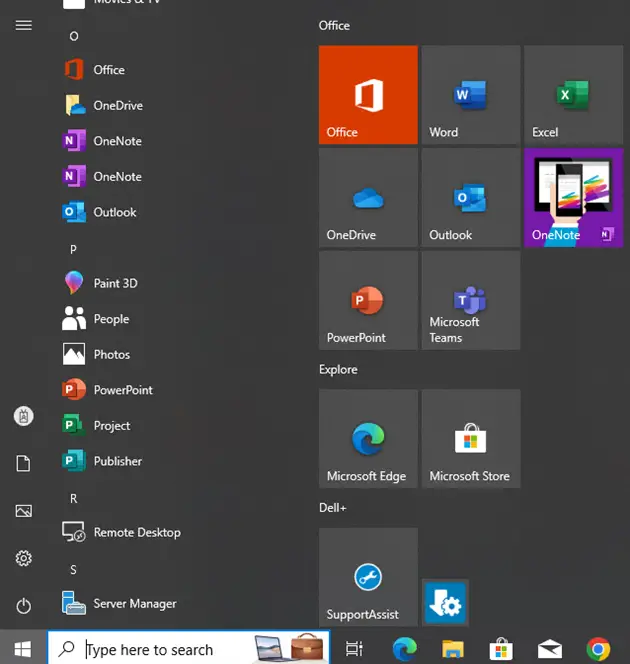
Task: Open the Excel tile
Action: click(x=573, y=95)
